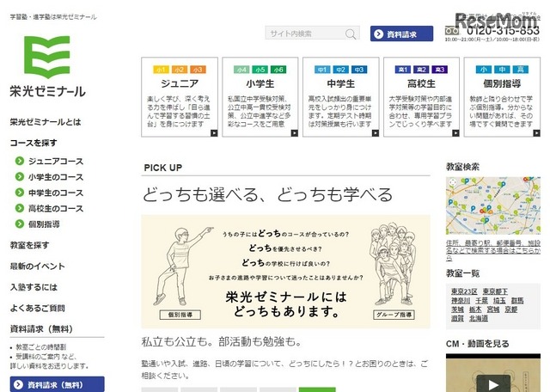The height and width of the screenshot is (392, 550).
Task: Click the 資料請求 button in the header
Action: pyautogui.click(x=401, y=34)
